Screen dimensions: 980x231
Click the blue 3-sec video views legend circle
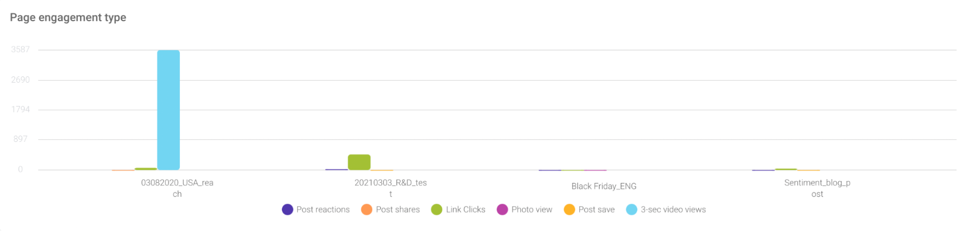631,209
